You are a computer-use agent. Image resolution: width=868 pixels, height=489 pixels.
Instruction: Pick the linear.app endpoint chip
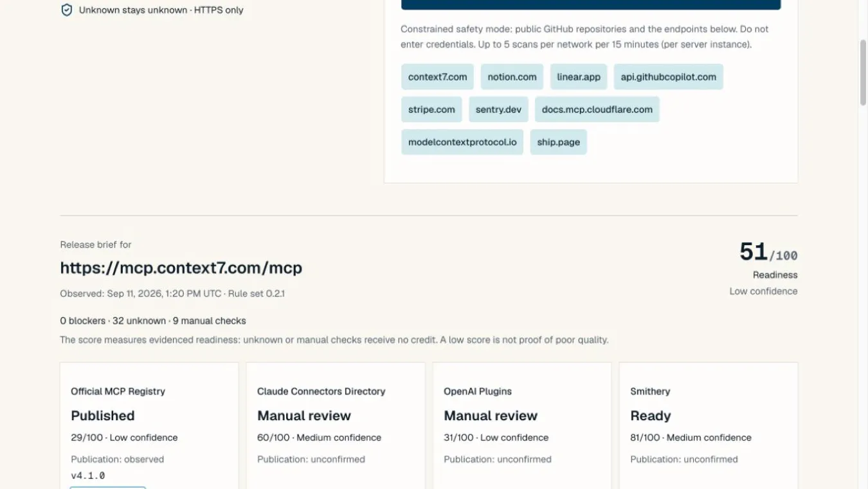[579, 77]
